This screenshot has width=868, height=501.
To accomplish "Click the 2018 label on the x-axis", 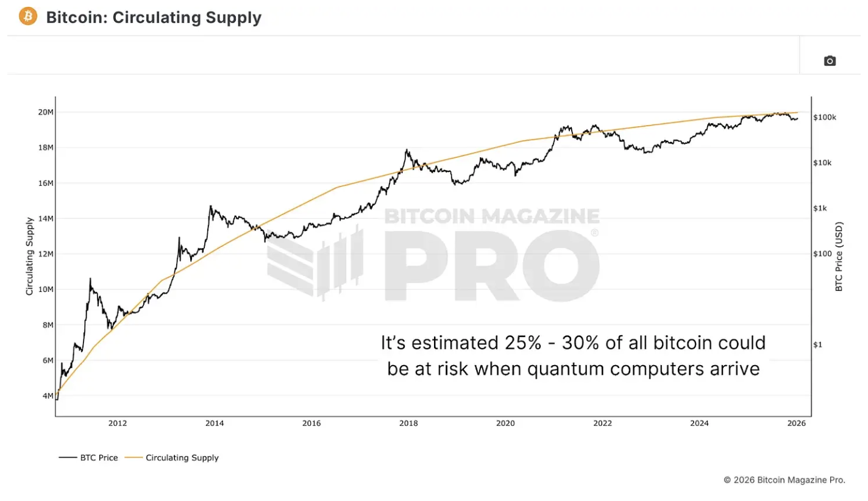I will coord(408,424).
